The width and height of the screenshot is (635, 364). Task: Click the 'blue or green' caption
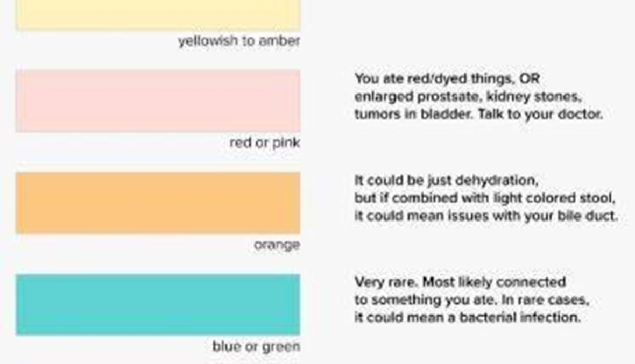(256, 347)
